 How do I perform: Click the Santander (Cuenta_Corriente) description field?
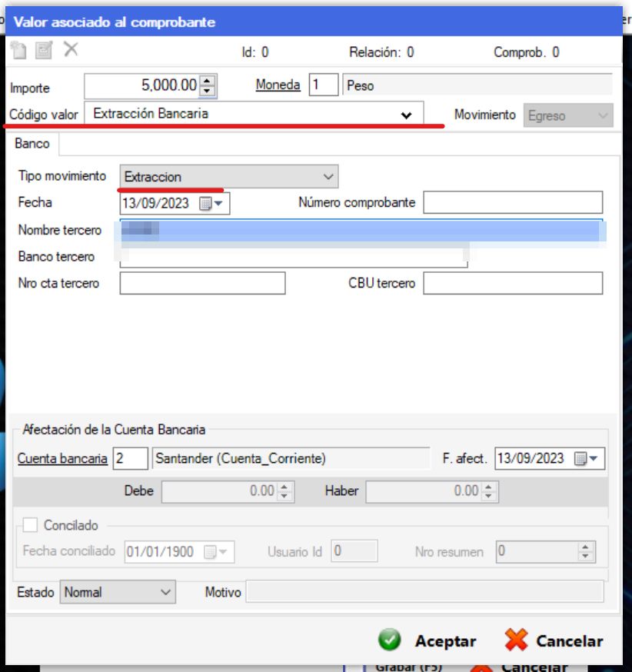[x=291, y=458]
